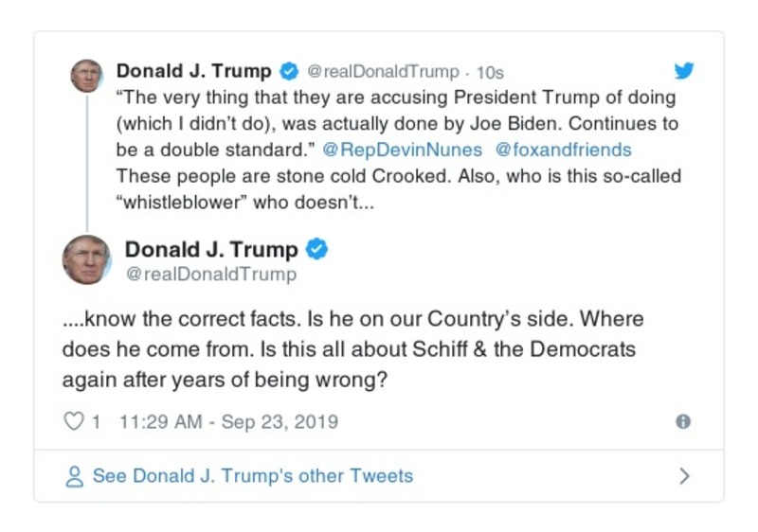The width and height of the screenshot is (758, 532).
Task: Click the 10s timestamp on the top tweet
Action: click(491, 72)
